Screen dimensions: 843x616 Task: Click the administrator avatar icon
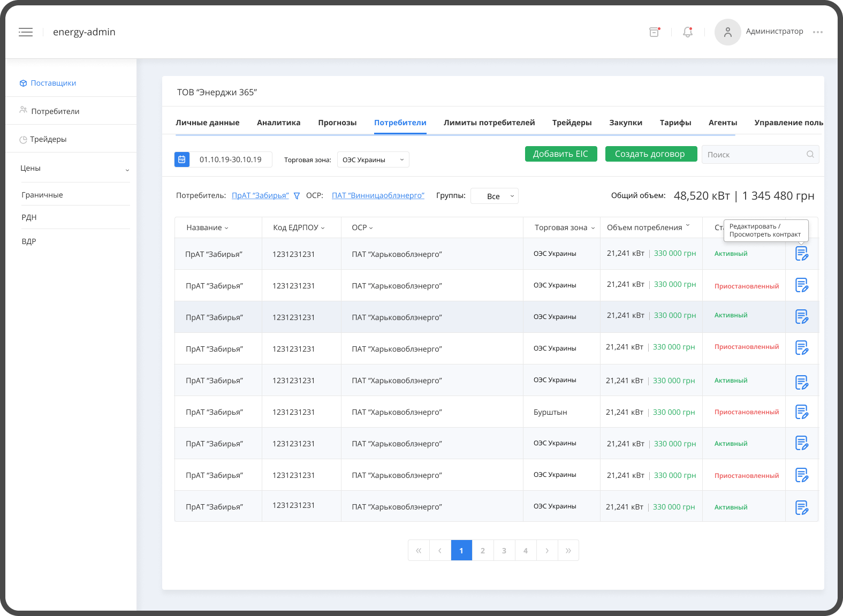pyautogui.click(x=727, y=32)
